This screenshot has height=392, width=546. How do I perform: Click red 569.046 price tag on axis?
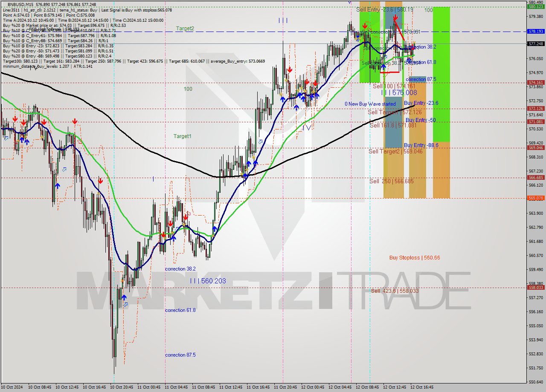point(536,148)
